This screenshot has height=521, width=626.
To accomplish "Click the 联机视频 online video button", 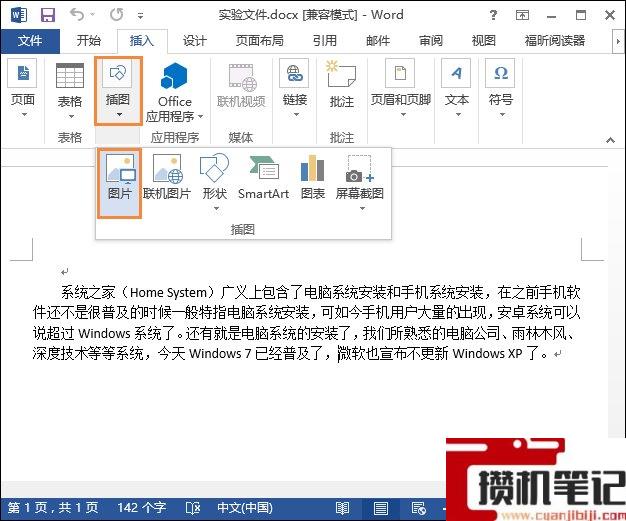I will click(x=241, y=86).
